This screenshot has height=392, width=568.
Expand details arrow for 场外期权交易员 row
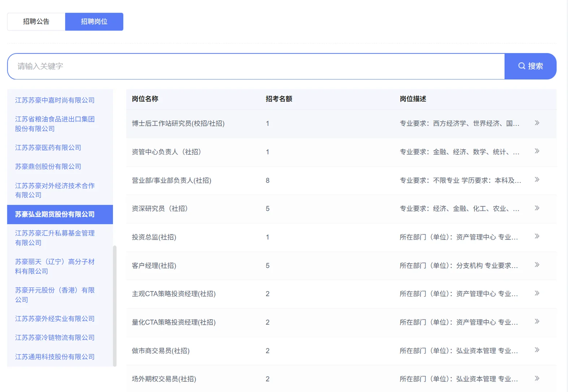coord(537,378)
